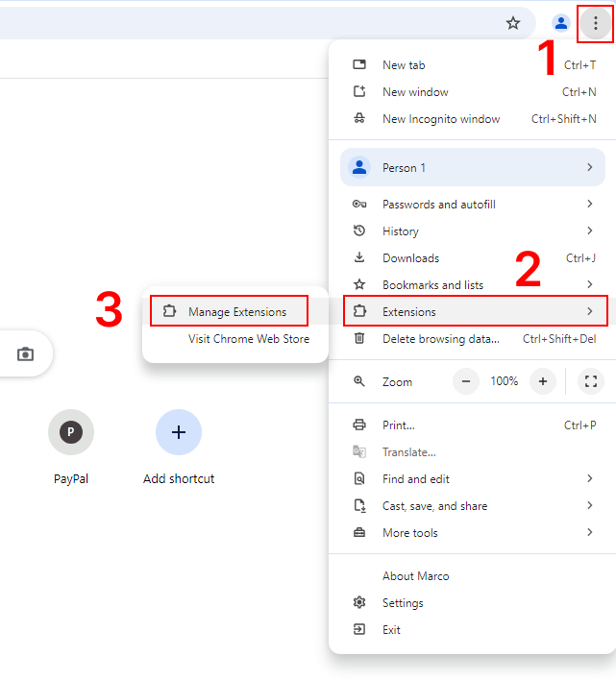Viewport: 616px width, 680px height.
Task: Click the Person 1 avatar icon
Action: pos(359,167)
